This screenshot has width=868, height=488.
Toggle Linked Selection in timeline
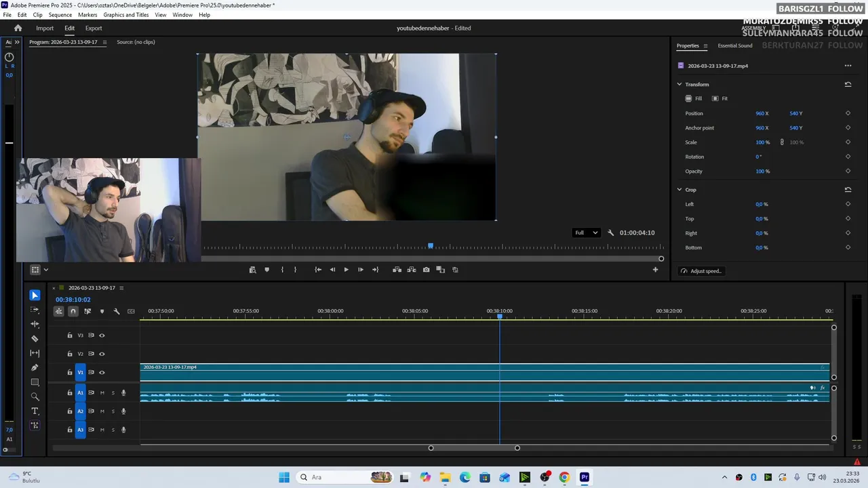[x=87, y=311]
